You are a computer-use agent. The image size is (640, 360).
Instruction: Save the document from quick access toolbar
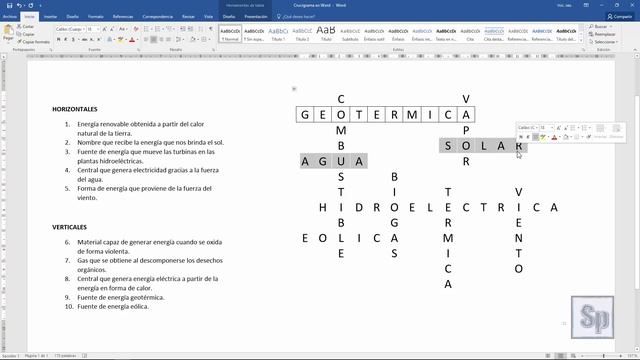pyautogui.click(x=9, y=5)
